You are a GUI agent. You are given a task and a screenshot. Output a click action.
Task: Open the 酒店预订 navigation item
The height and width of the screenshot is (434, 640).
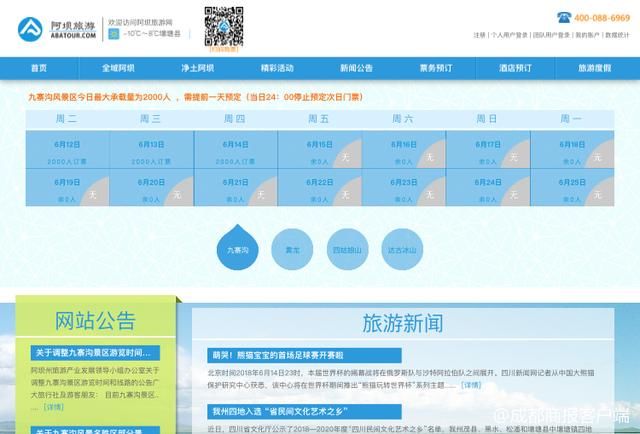(x=516, y=68)
